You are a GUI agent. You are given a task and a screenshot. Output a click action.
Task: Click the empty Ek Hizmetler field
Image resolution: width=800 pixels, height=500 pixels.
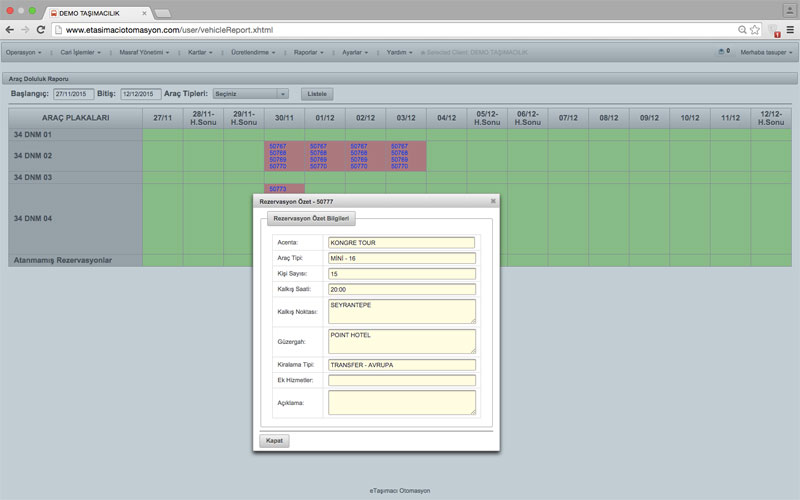pyautogui.click(x=402, y=380)
